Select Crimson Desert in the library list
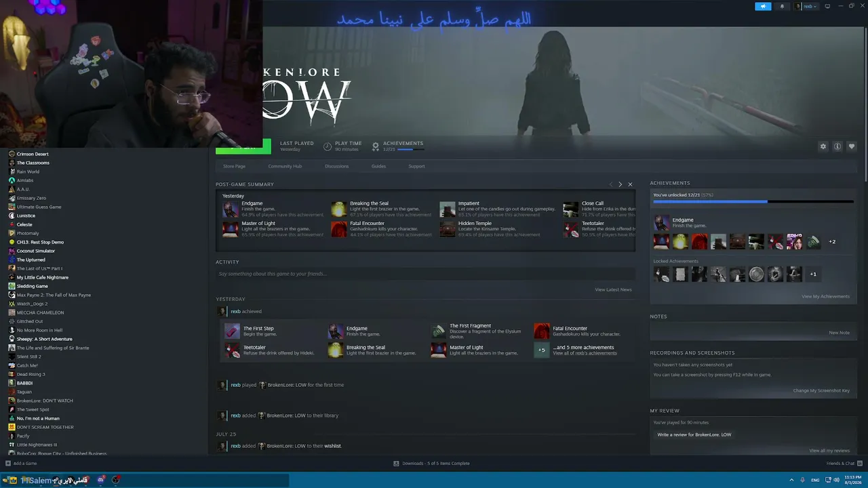Image resolution: width=868 pixels, height=488 pixels. pyautogui.click(x=33, y=154)
